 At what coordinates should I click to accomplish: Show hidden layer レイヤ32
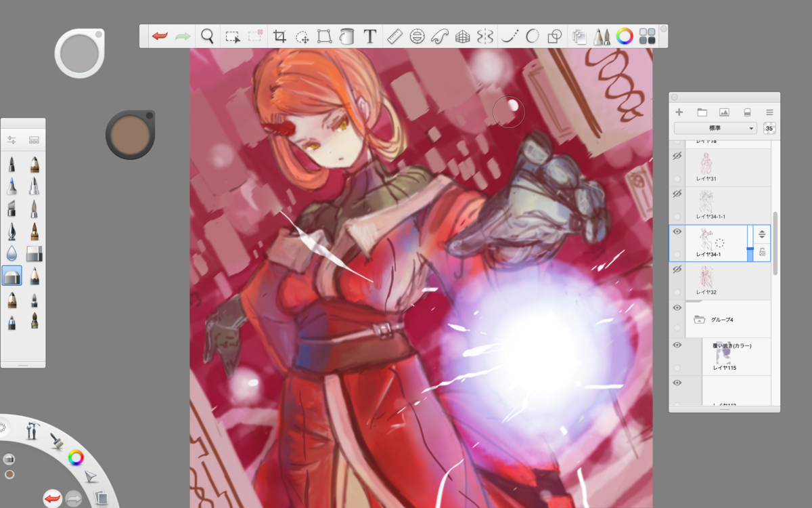click(677, 270)
